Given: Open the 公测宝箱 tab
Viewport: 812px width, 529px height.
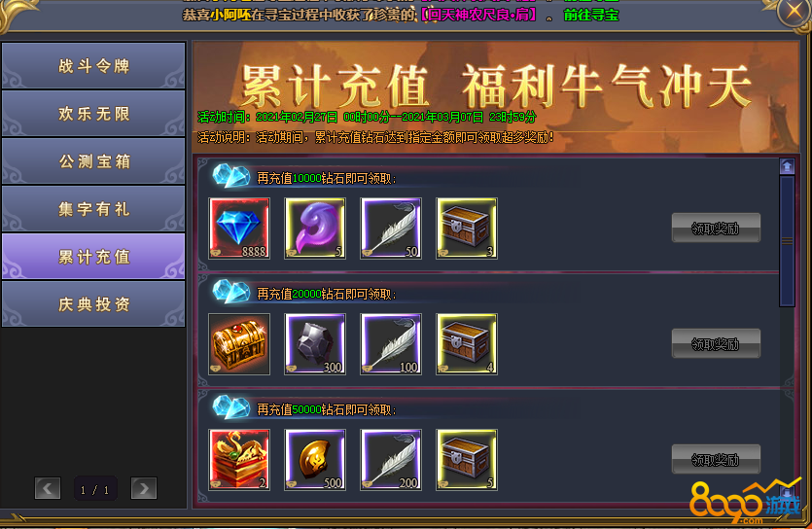Looking at the screenshot, I should click(93, 161).
